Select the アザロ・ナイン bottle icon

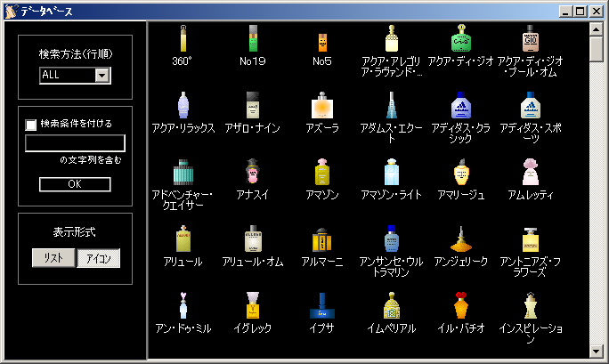pos(253,106)
